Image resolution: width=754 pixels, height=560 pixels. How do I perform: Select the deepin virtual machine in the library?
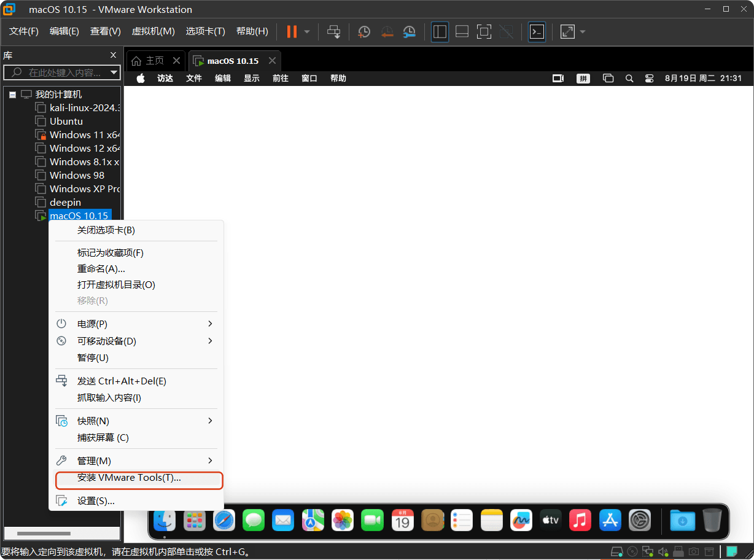tap(66, 202)
